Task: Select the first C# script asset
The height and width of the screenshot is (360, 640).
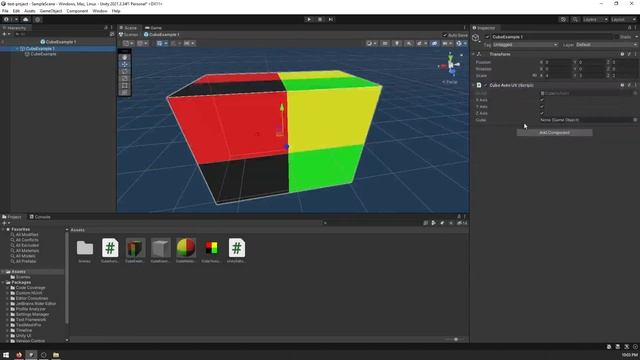Action: pos(110,250)
